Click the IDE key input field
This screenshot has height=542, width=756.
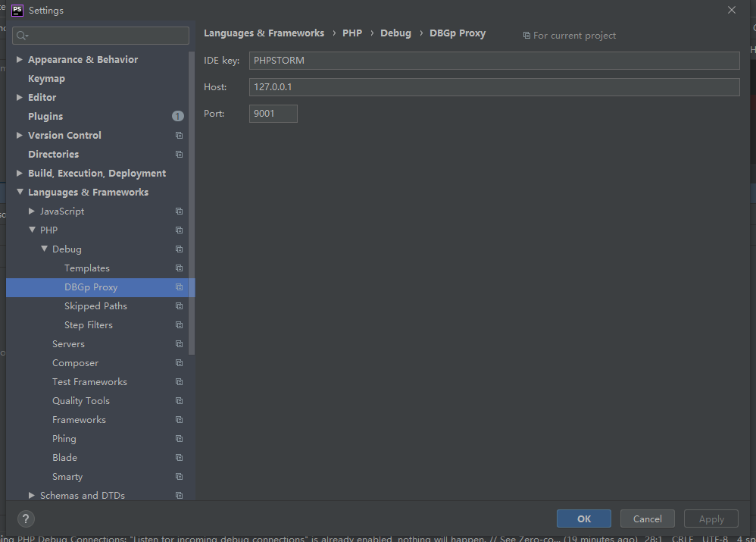(494, 61)
